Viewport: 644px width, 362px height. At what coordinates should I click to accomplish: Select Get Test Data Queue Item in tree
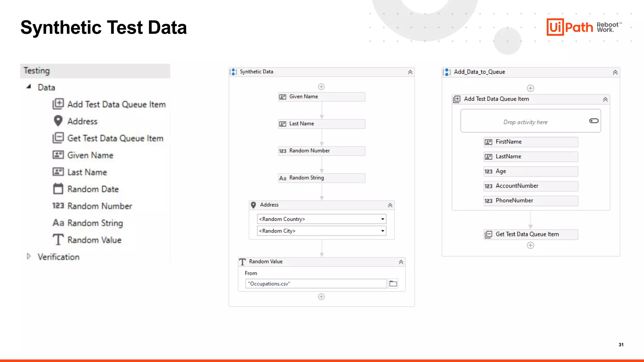click(x=115, y=138)
